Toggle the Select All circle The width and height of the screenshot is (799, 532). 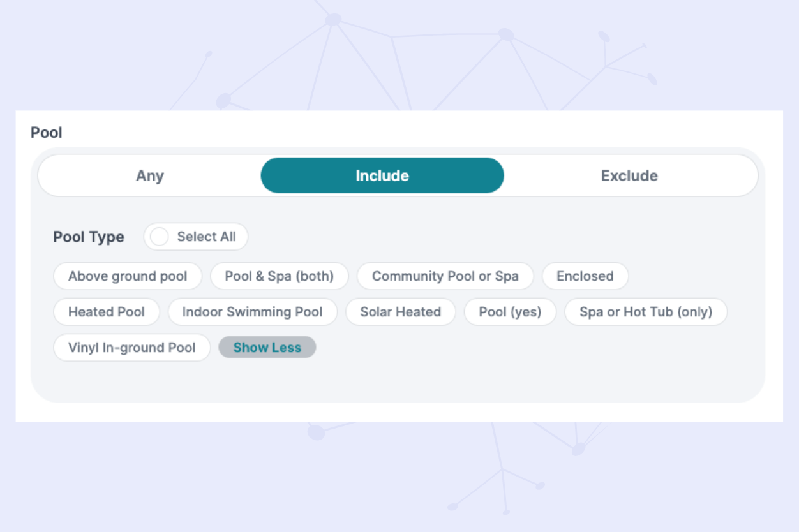pyautogui.click(x=159, y=237)
